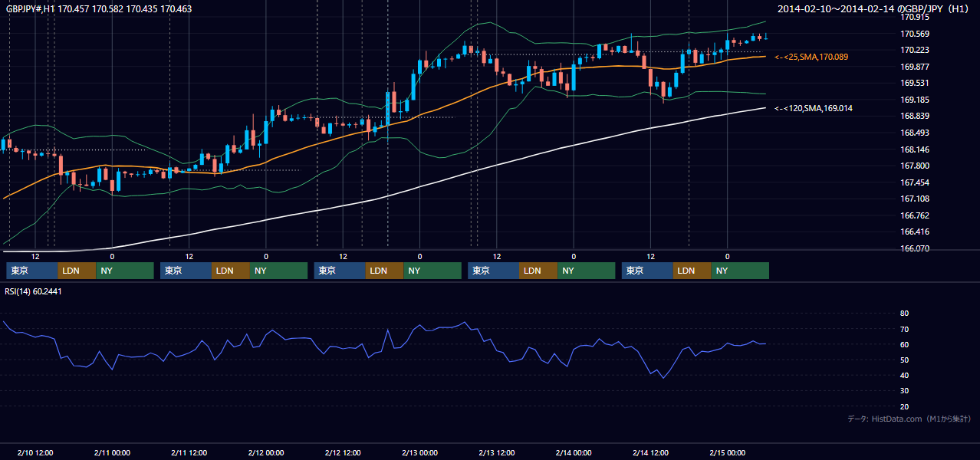Click the 120,SMA,169.014 white label
Viewport: 980px width, 460px height.
click(814, 108)
